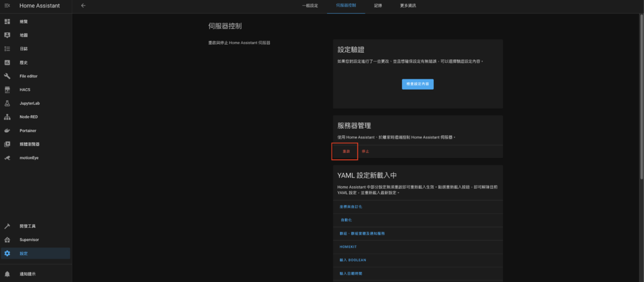The height and width of the screenshot is (282, 644).
Task: Switch to the 一般設定 tab
Action: coord(310,6)
